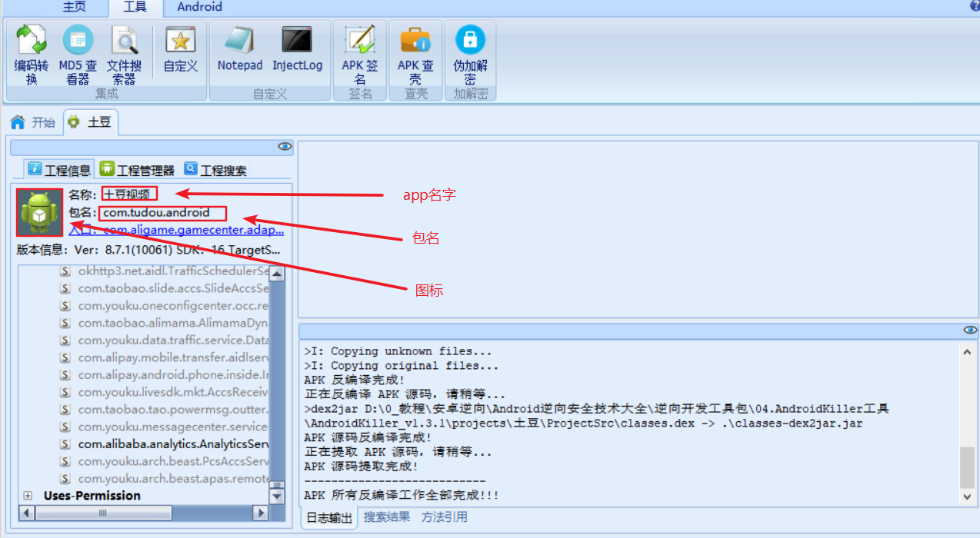Click the right arrow of horizontal scrollbar
The height and width of the screenshot is (538, 980).
click(x=262, y=512)
